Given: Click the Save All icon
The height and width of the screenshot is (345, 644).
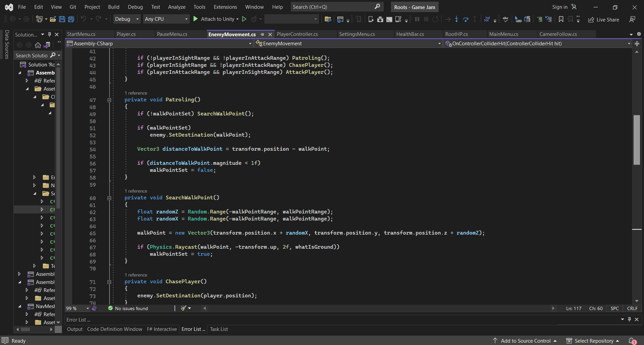Looking at the screenshot, I should 71,19.
